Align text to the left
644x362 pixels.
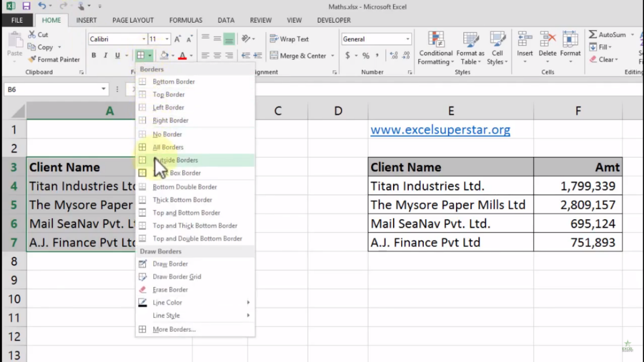pos(206,55)
